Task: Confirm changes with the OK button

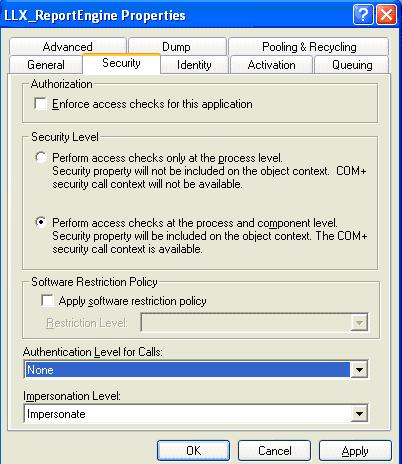Action: [x=193, y=451]
